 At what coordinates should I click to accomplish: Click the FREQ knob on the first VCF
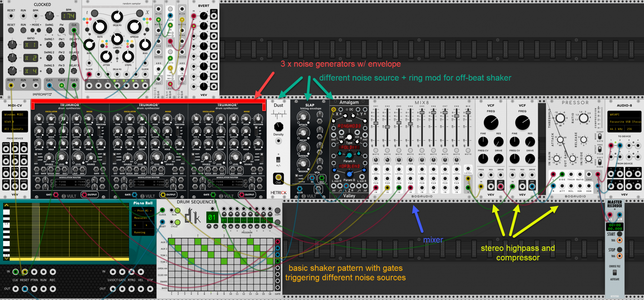[491, 122]
